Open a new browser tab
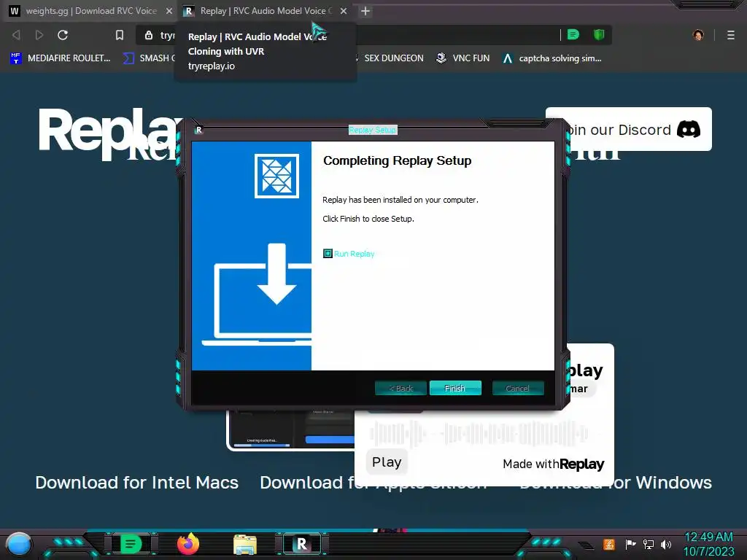The width and height of the screenshot is (747, 560). [365, 11]
